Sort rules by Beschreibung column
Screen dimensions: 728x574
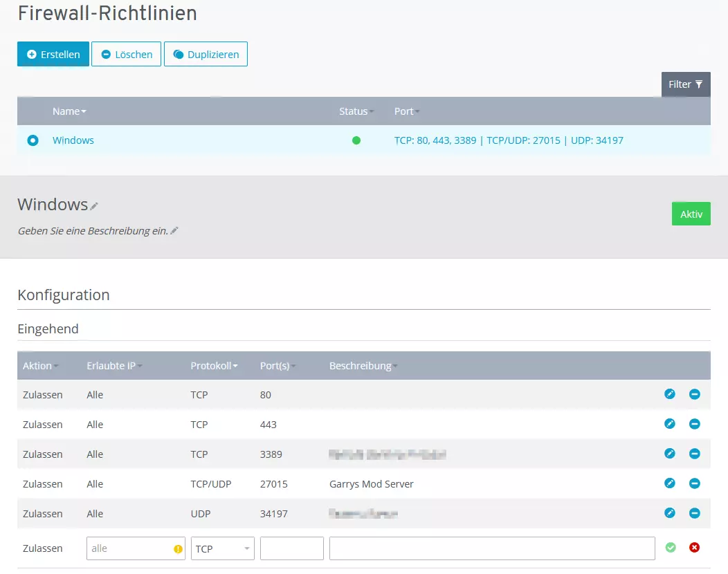click(x=363, y=366)
